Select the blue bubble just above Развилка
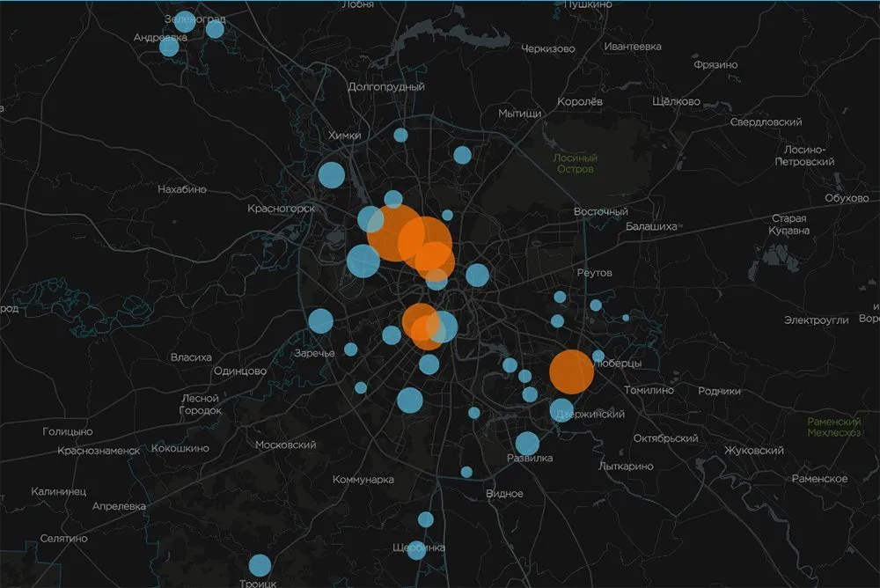This screenshot has height=588, width=880. point(527,444)
